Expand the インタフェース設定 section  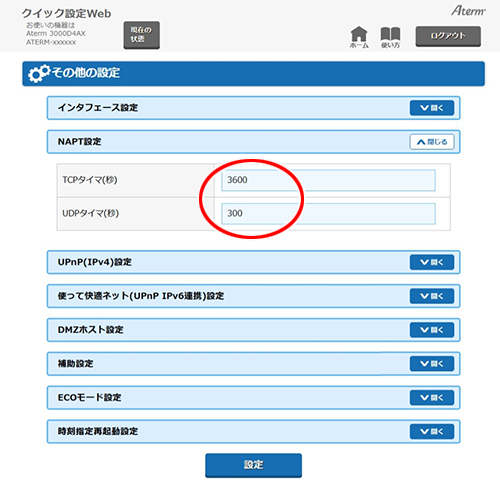(432, 108)
